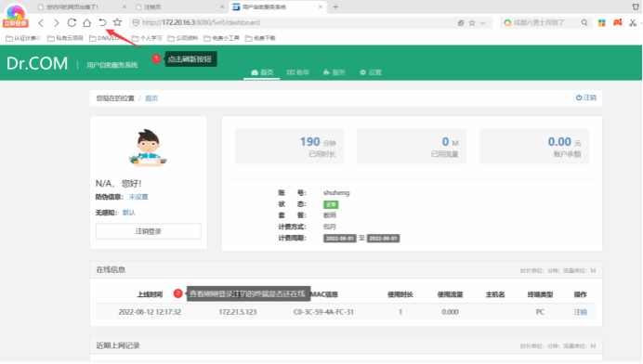The width and height of the screenshot is (643, 364).
Task: Click the top-right 注销 power link
Action: pyautogui.click(x=586, y=97)
